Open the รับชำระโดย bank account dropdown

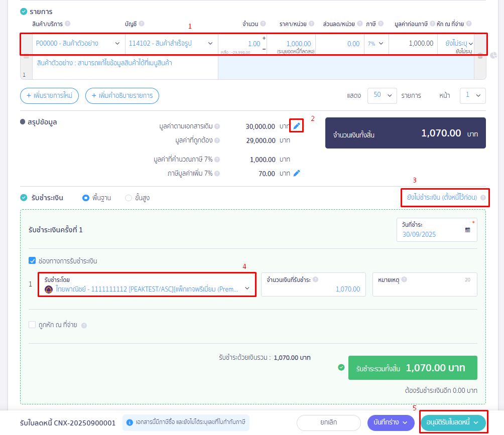pos(147,288)
